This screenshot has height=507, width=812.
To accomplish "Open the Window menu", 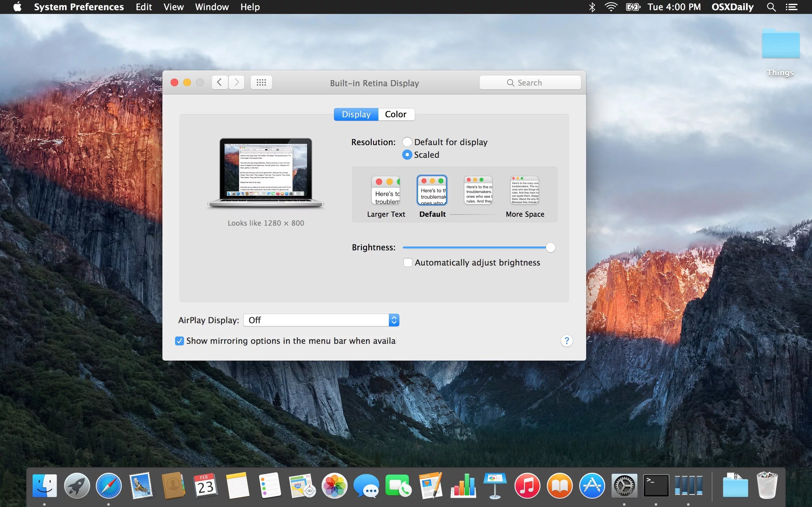I will click(212, 7).
